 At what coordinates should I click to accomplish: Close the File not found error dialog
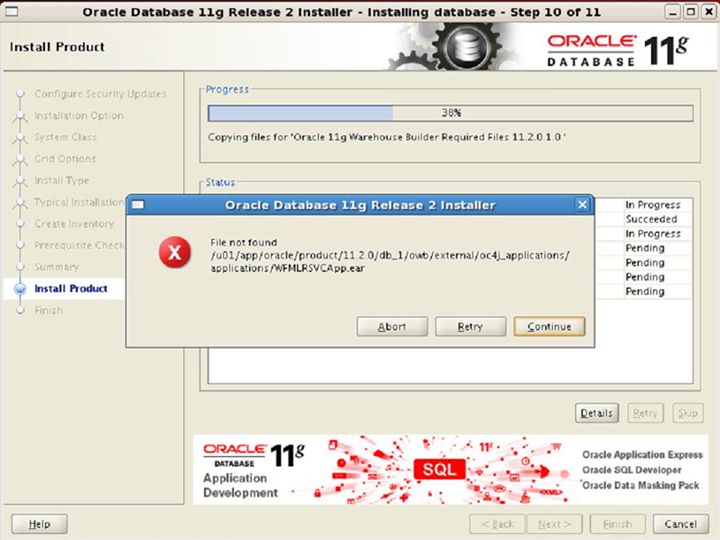pyautogui.click(x=582, y=204)
